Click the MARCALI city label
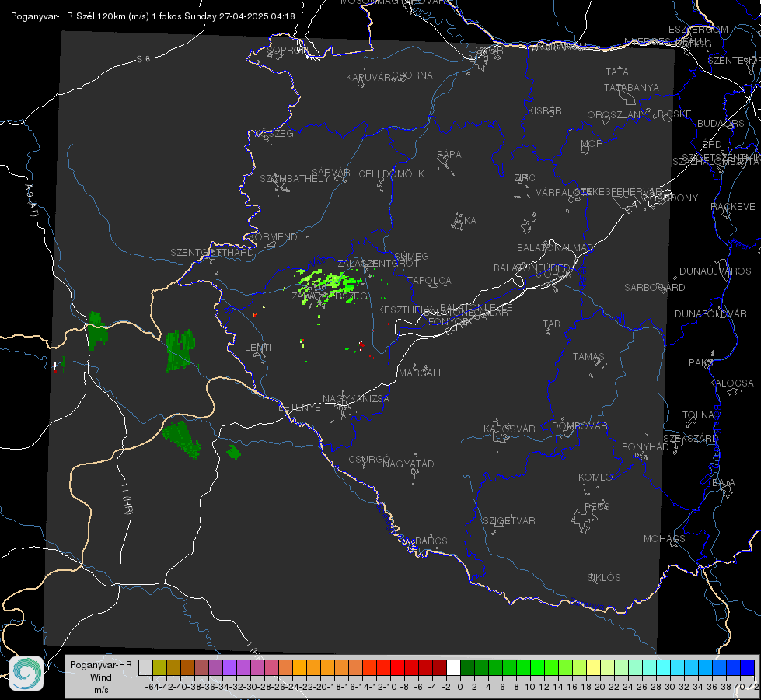761x700 pixels. pyautogui.click(x=419, y=373)
